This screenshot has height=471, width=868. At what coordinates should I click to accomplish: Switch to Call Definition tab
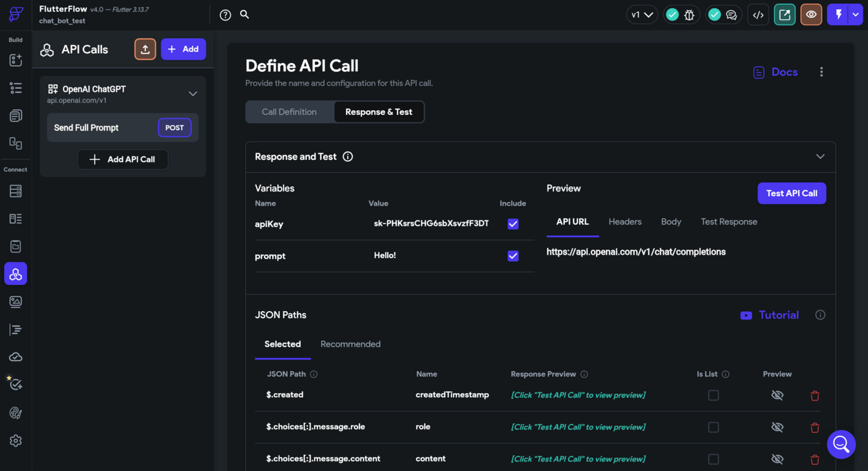click(290, 112)
